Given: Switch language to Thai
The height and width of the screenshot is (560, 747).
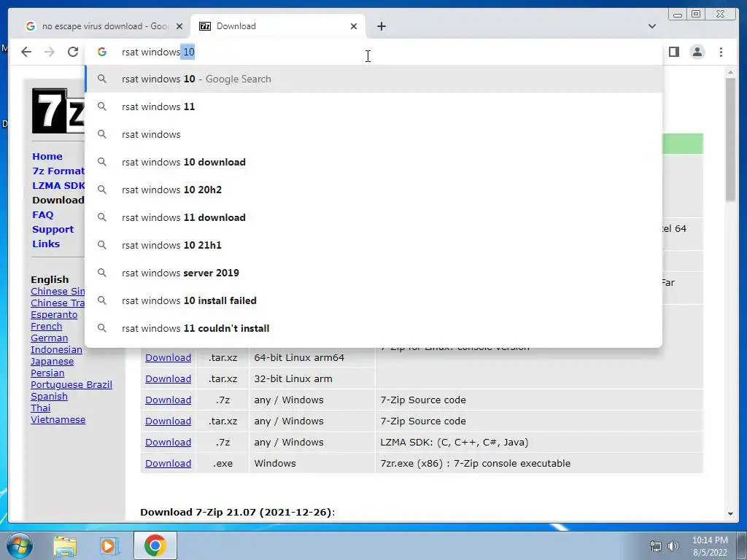Looking at the screenshot, I should (x=41, y=408).
